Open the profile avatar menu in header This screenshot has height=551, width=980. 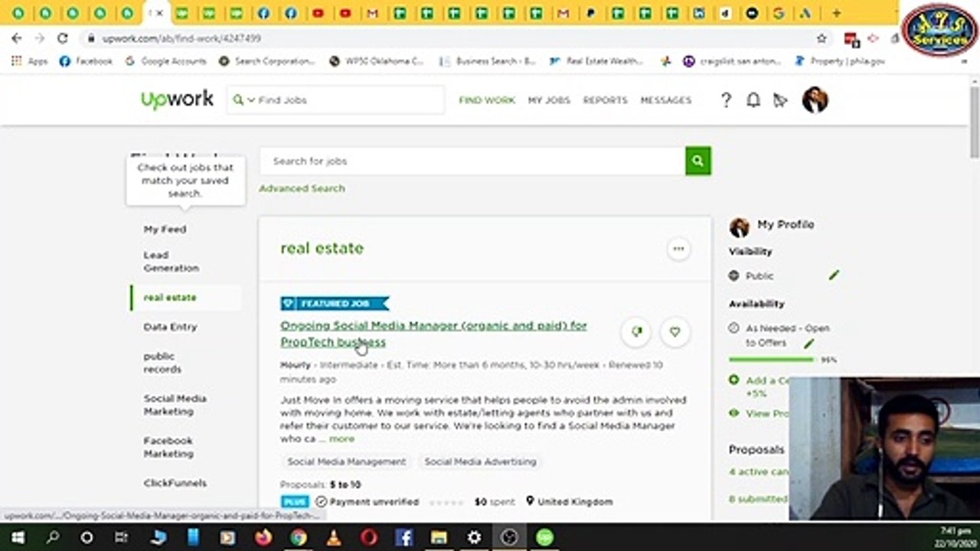pyautogui.click(x=815, y=99)
